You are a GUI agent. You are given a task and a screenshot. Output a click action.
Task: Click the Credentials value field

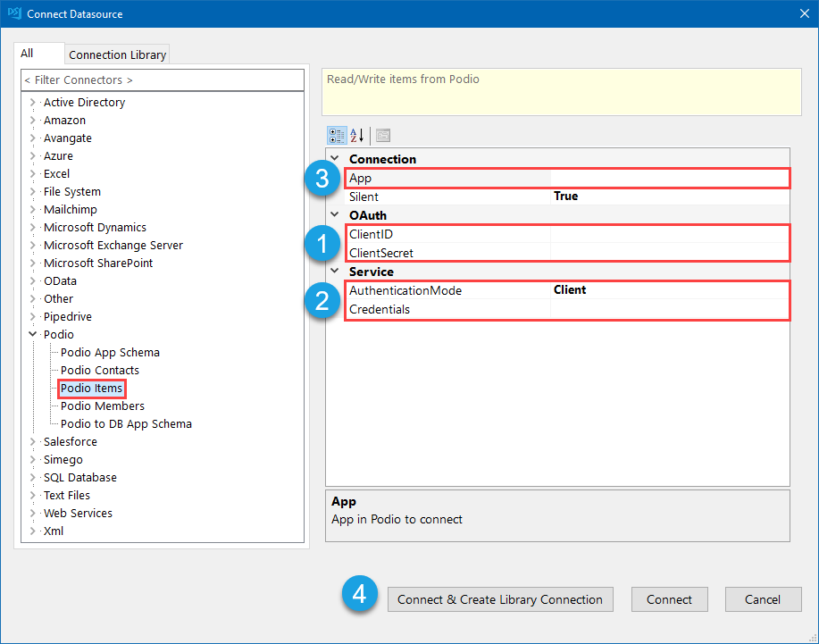pos(670,309)
